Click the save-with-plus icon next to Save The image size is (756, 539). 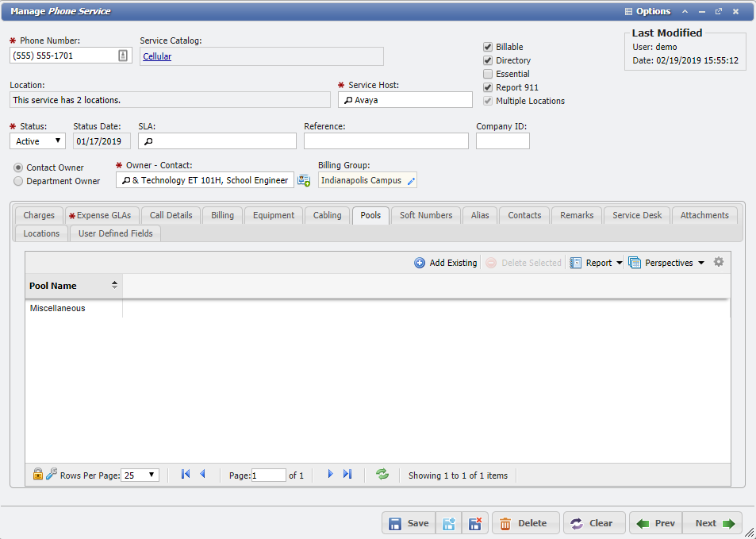click(x=450, y=523)
